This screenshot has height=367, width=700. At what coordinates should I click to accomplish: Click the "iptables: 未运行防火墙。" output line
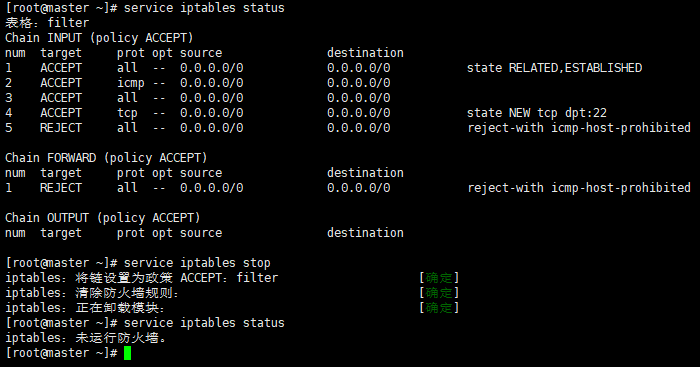pyautogui.click(x=86, y=338)
